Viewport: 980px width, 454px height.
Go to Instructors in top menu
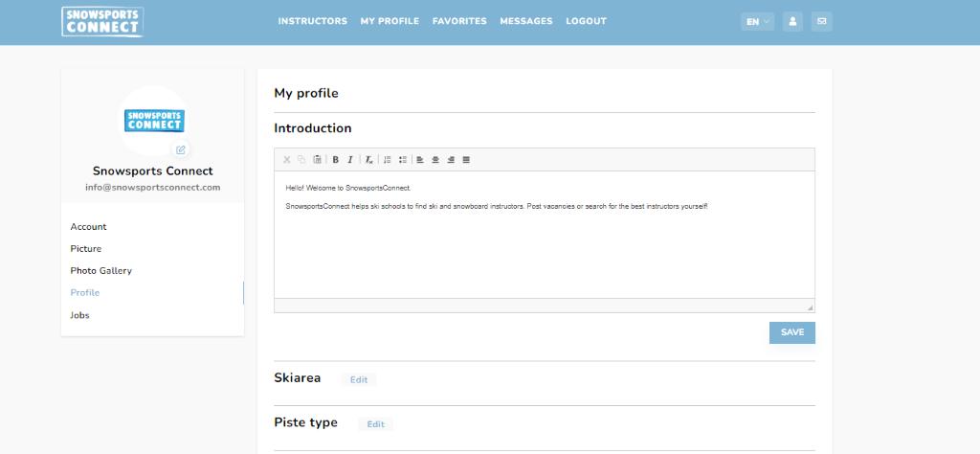pyautogui.click(x=313, y=21)
